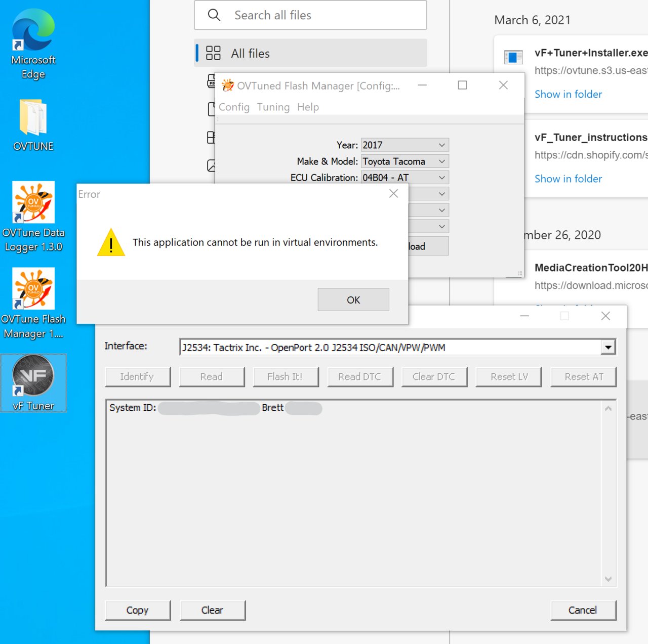Click the MediaCreationTool20H file name
The image size is (648, 644).
click(591, 268)
